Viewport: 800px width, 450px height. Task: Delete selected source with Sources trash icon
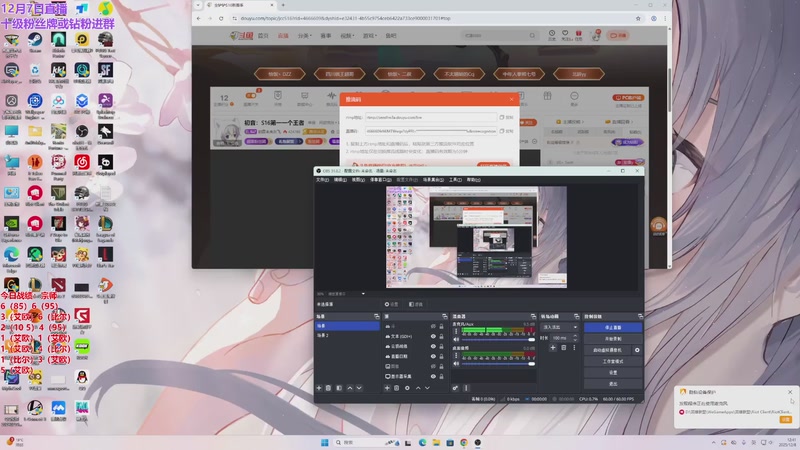pos(396,388)
